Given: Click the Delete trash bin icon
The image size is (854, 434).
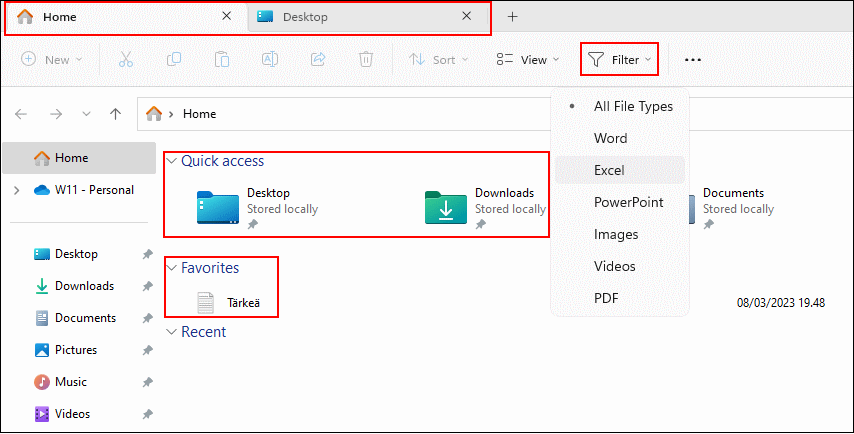Looking at the screenshot, I should (366, 59).
